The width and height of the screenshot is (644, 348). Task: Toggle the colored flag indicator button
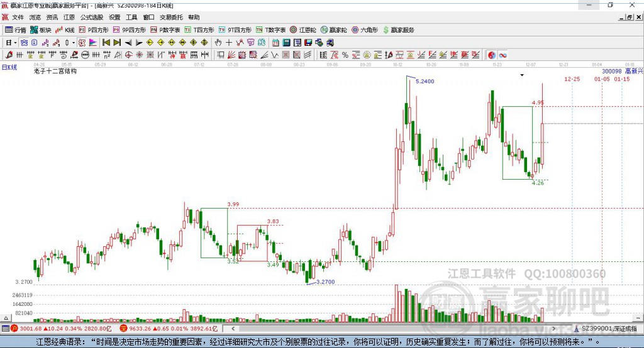coord(93,43)
